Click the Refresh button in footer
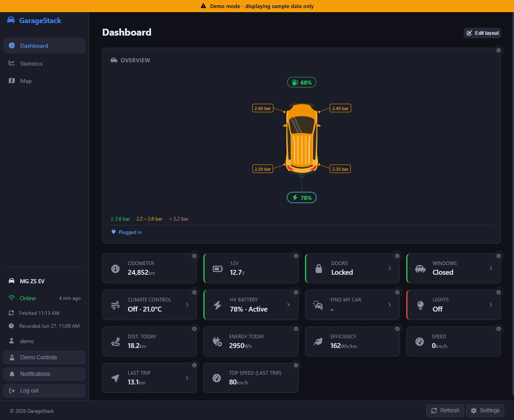 (x=445, y=410)
